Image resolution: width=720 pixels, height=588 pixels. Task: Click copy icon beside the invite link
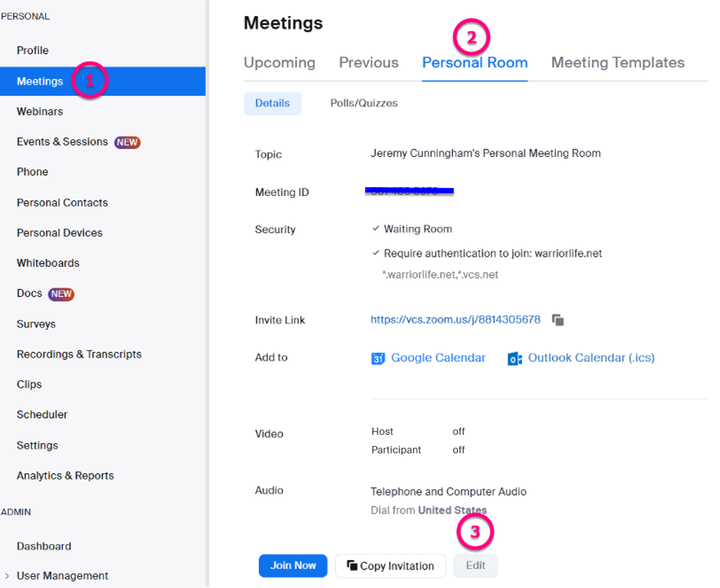click(558, 320)
